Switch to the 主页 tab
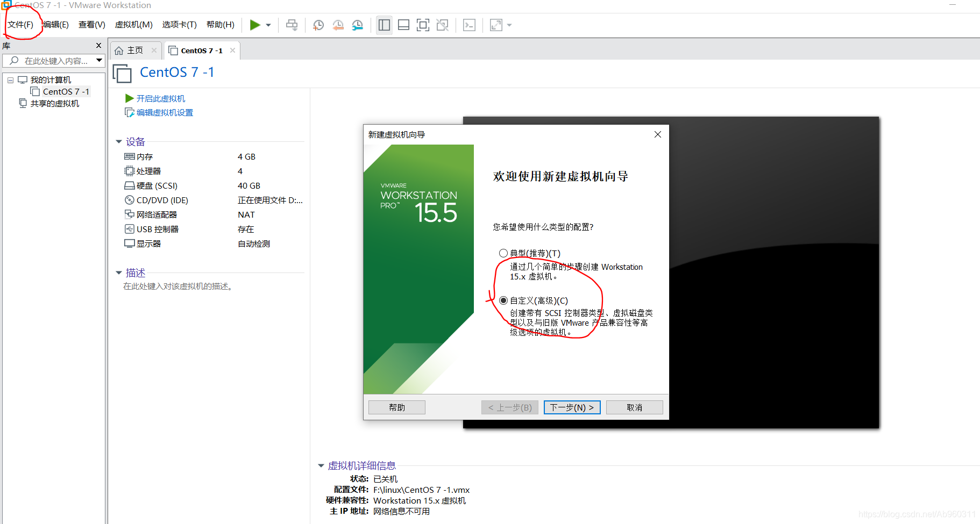The height and width of the screenshot is (524, 980). coord(134,51)
